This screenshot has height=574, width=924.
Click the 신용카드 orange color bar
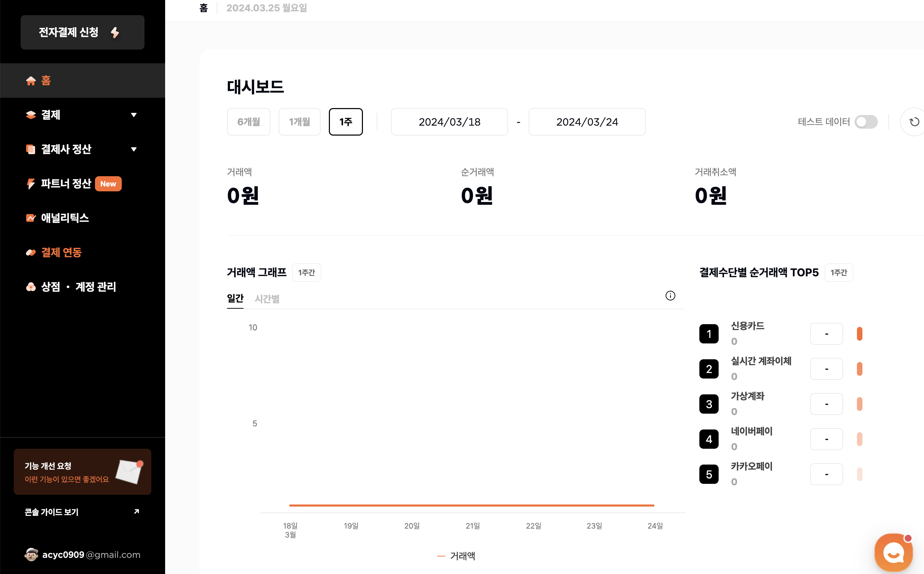(859, 334)
